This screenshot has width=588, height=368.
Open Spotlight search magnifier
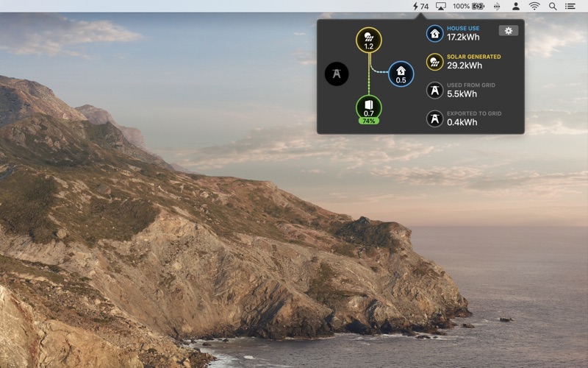point(553,6)
